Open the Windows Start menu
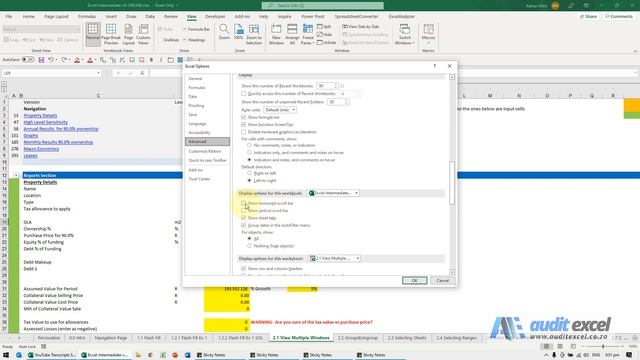The height and width of the screenshot is (360, 640). (6, 355)
